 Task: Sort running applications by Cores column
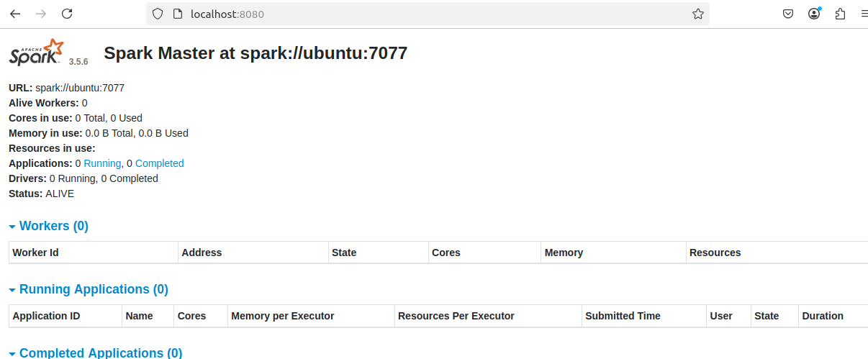point(201,316)
